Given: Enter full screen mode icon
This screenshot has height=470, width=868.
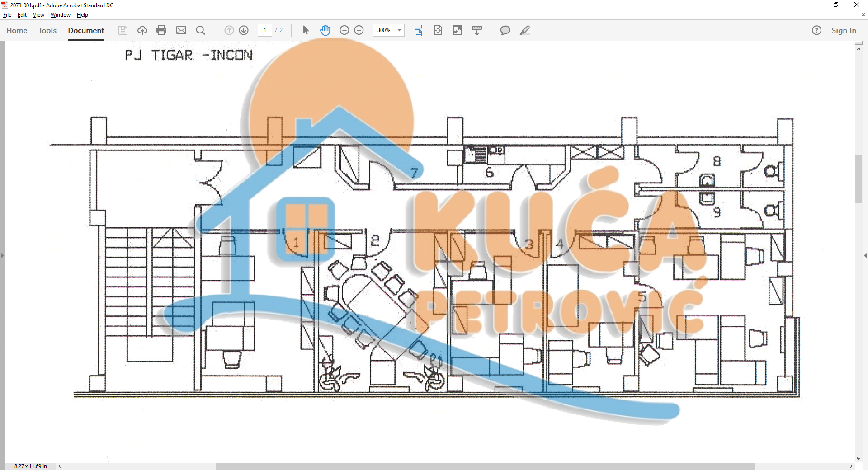Looking at the screenshot, I should pyautogui.click(x=458, y=30).
